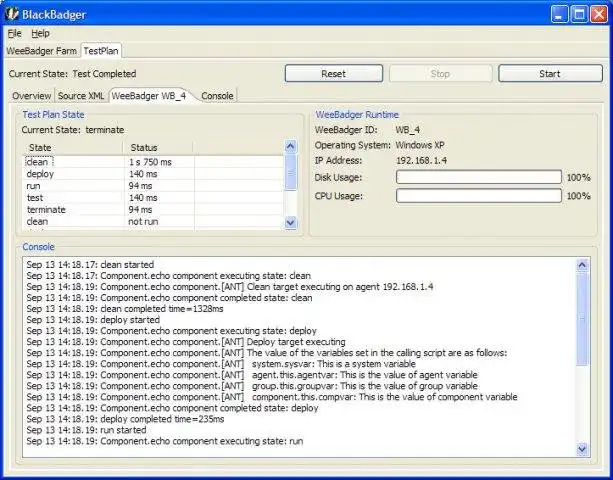613x480 pixels.
Task: Open the Source XML sub-tab
Action: (x=81, y=96)
